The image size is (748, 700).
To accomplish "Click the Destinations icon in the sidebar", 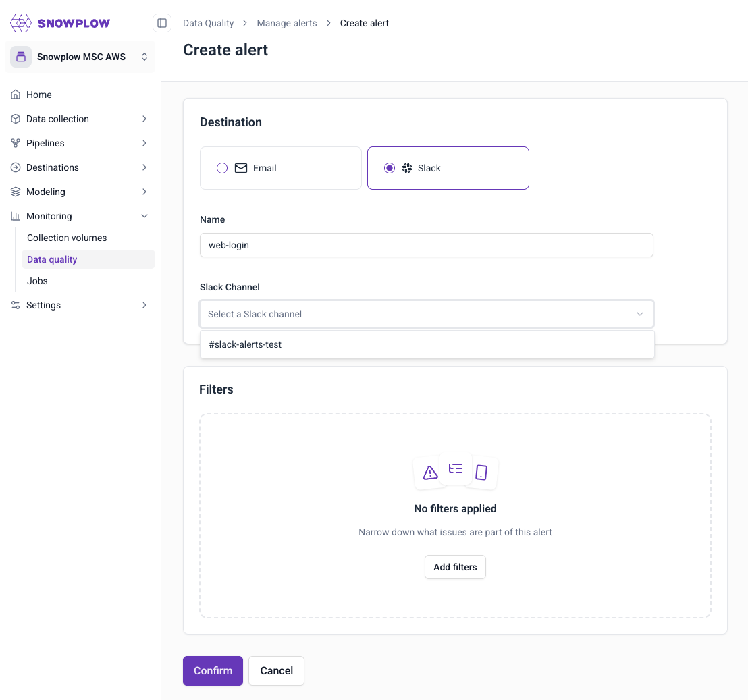I will (15, 167).
